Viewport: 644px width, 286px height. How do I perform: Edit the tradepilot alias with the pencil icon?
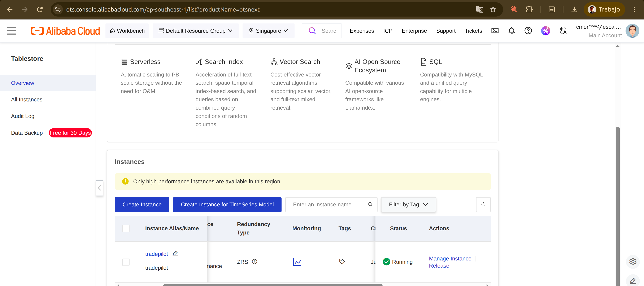175,253
